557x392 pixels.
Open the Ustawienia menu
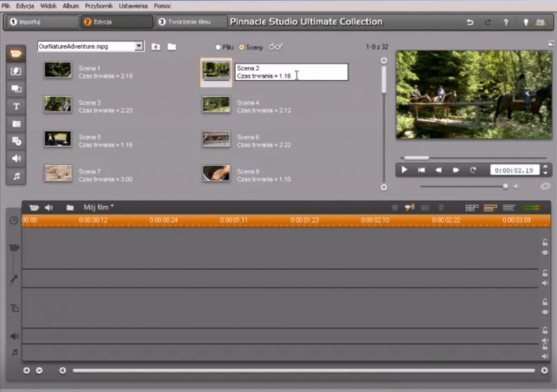tap(133, 6)
